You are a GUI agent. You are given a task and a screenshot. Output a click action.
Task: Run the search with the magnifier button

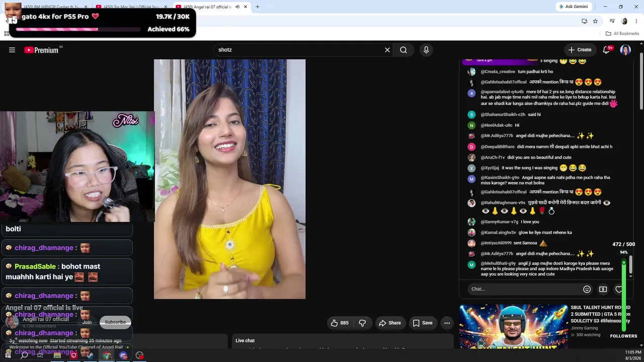click(x=404, y=50)
